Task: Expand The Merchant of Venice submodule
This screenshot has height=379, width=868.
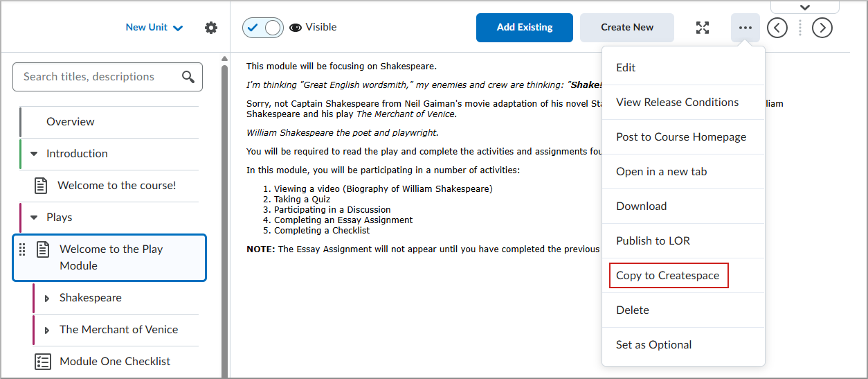Action: [x=47, y=330]
